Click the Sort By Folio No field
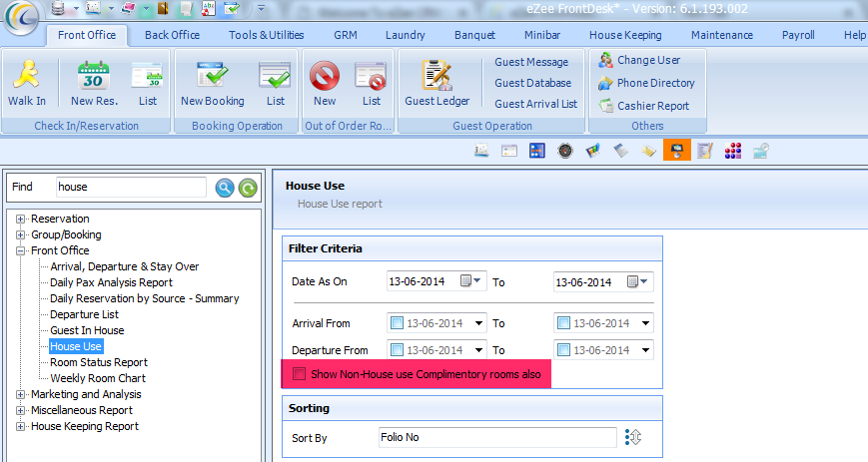Image resolution: width=868 pixels, height=462 pixels. (x=497, y=437)
